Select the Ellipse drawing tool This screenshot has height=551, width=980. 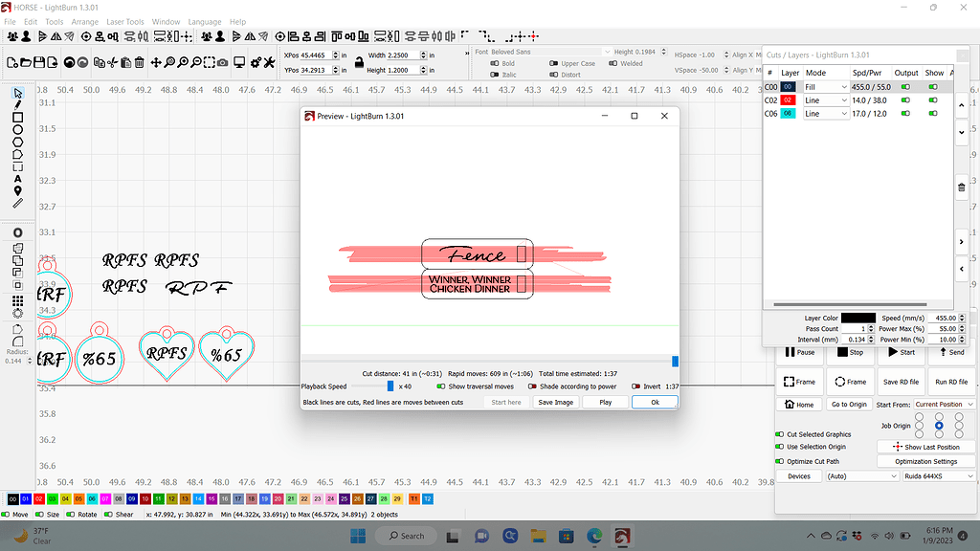pos(17,130)
